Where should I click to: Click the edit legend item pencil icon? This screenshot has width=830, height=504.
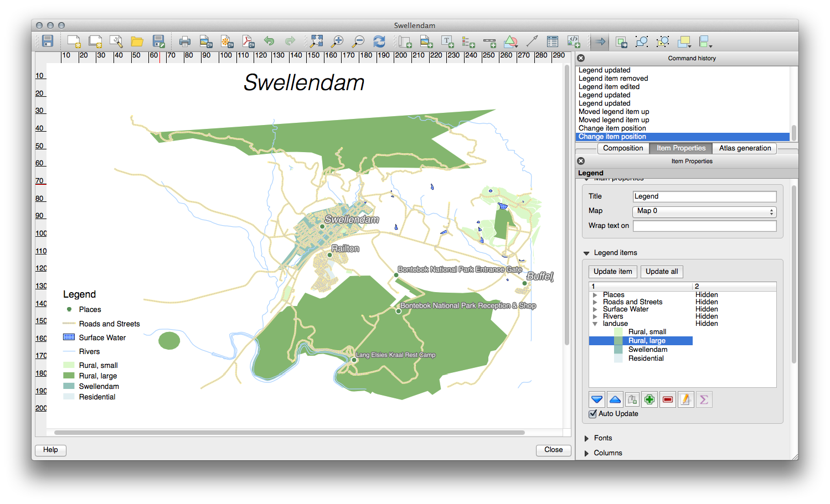685,399
